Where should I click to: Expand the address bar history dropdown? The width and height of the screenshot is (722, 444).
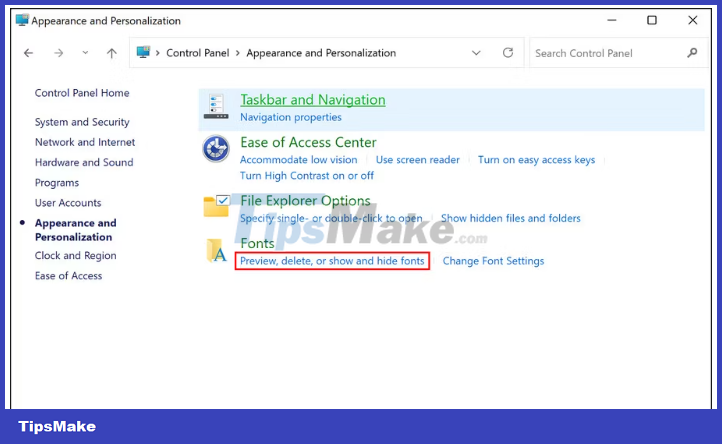click(x=476, y=53)
